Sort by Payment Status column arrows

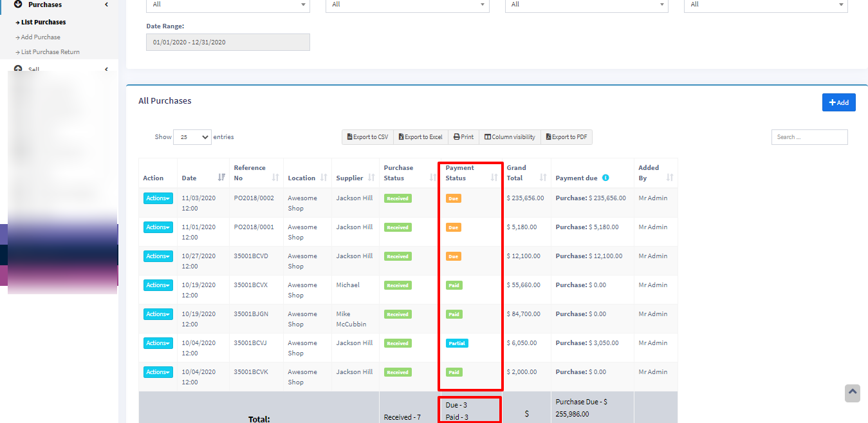[x=494, y=178]
